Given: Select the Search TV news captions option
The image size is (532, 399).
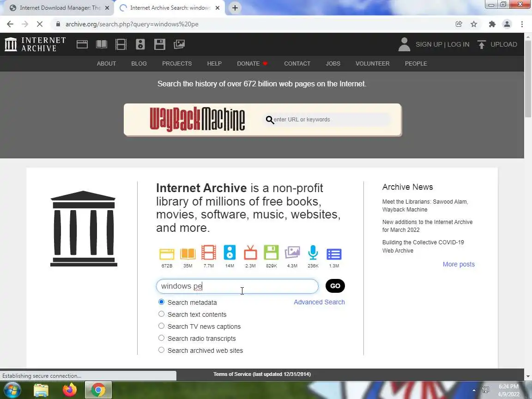Looking at the screenshot, I should (x=162, y=326).
